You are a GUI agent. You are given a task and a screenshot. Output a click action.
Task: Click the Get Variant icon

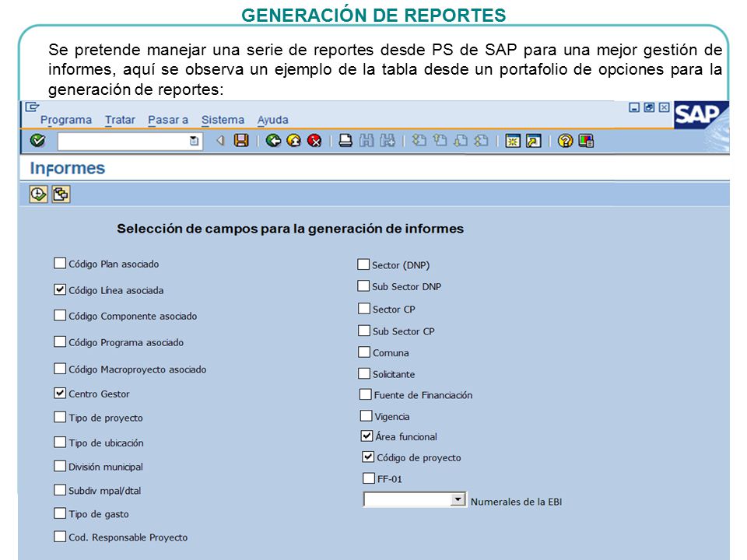pos(61,194)
